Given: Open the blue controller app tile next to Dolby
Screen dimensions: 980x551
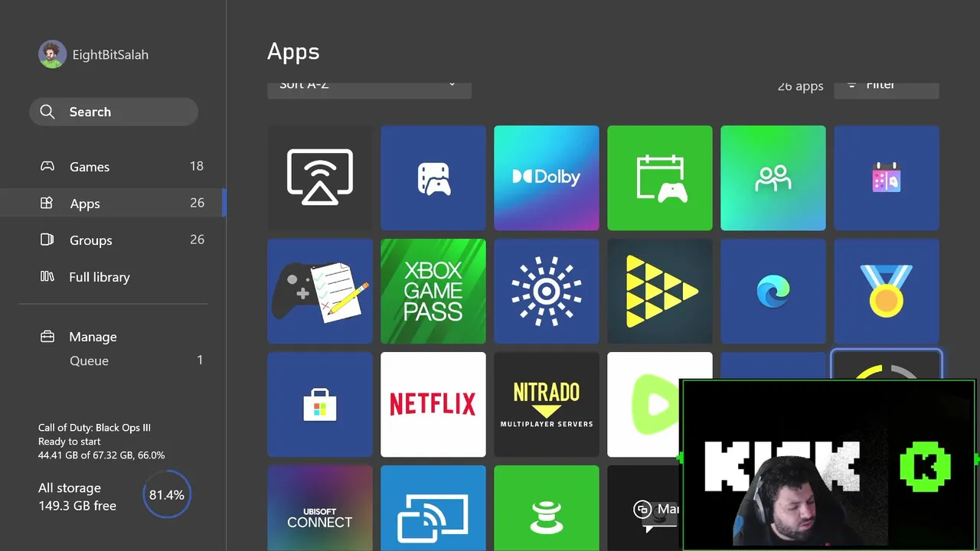Looking at the screenshot, I should [433, 178].
